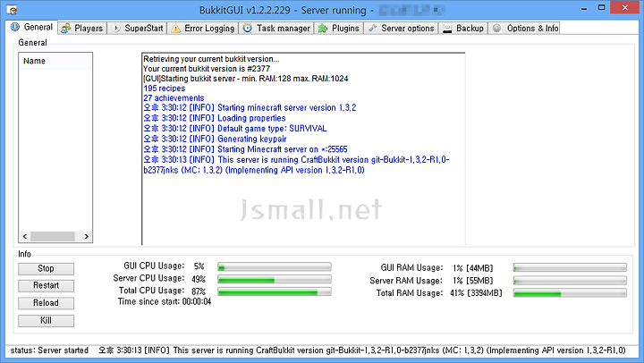Click the BukkitGUI app icon in title bar
This screenshot has height=363, width=644.
coord(12,10)
